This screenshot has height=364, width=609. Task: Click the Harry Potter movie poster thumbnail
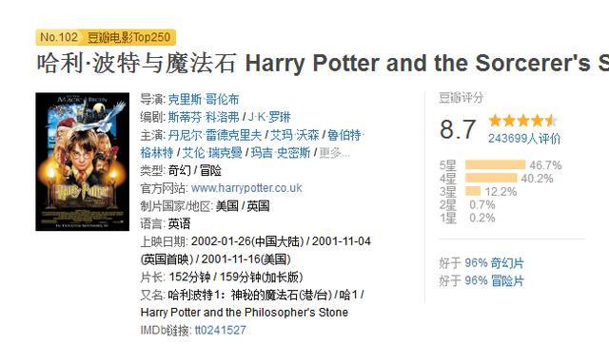(x=83, y=162)
